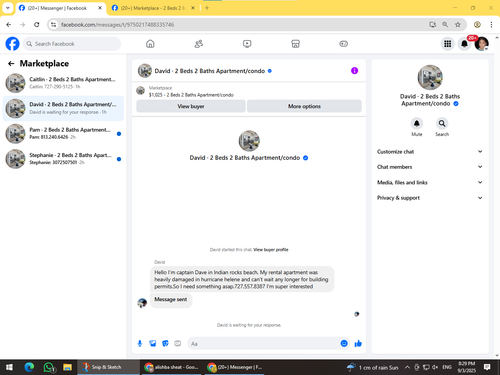Image resolution: width=500 pixels, height=375 pixels.
Task: Click the browser address bar URL
Action: pyautogui.click(x=118, y=25)
